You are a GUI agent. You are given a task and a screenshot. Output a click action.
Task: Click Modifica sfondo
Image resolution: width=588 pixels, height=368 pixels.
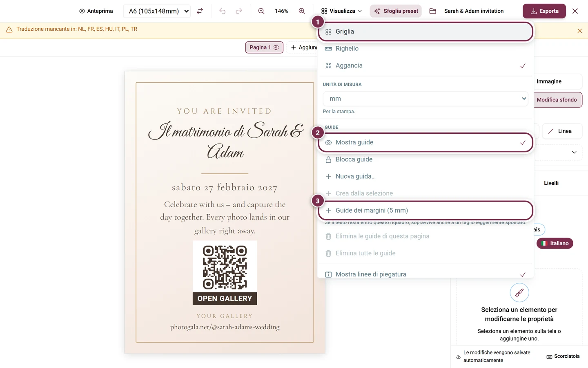pyautogui.click(x=557, y=100)
